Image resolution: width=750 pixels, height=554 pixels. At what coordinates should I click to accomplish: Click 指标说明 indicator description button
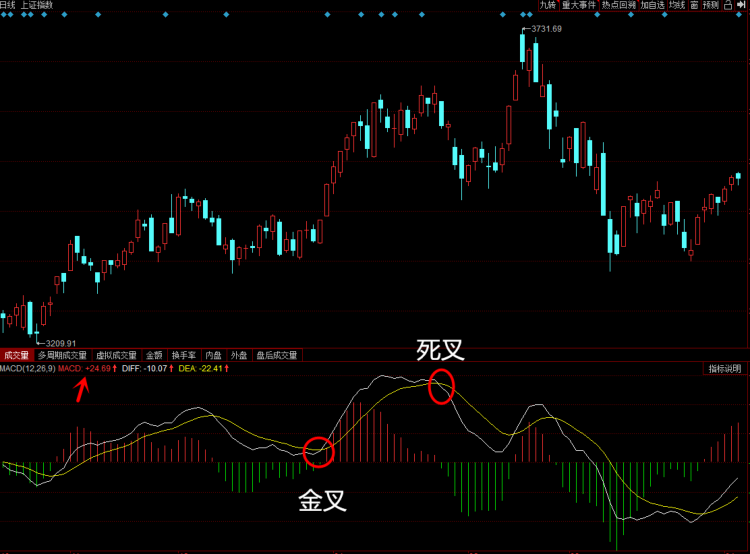pyautogui.click(x=725, y=369)
